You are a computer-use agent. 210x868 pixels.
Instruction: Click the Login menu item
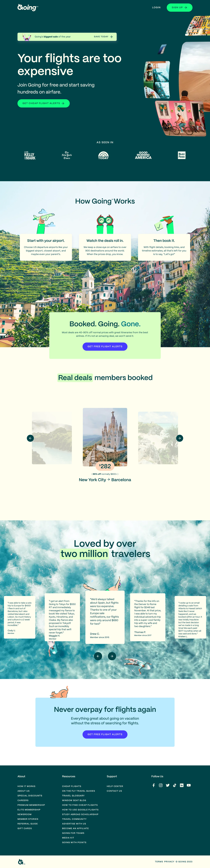(156, 7)
